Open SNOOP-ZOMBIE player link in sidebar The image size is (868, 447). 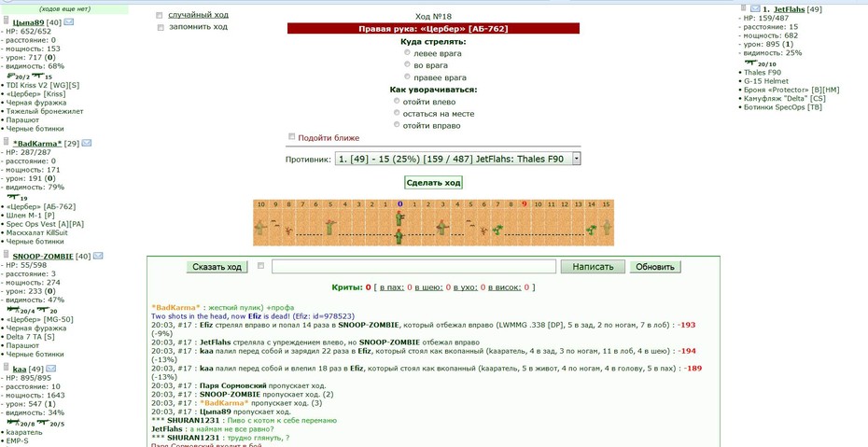[x=43, y=256]
